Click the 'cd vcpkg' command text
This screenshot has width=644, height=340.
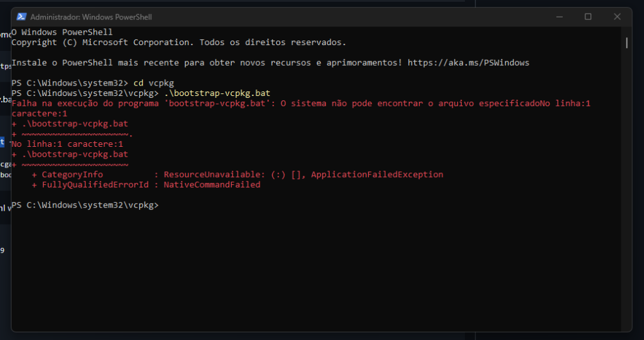click(153, 84)
